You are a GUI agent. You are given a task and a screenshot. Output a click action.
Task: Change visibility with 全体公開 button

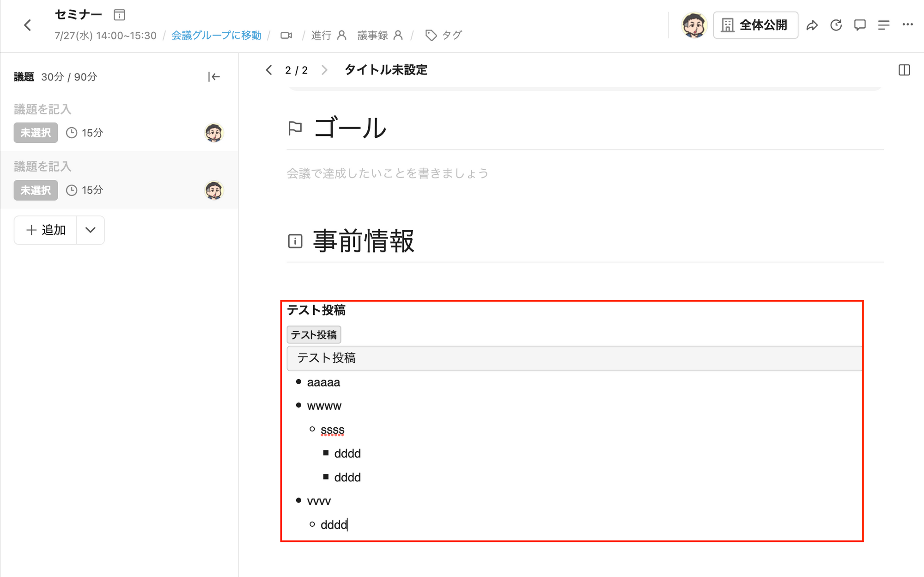tap(755, 25)
